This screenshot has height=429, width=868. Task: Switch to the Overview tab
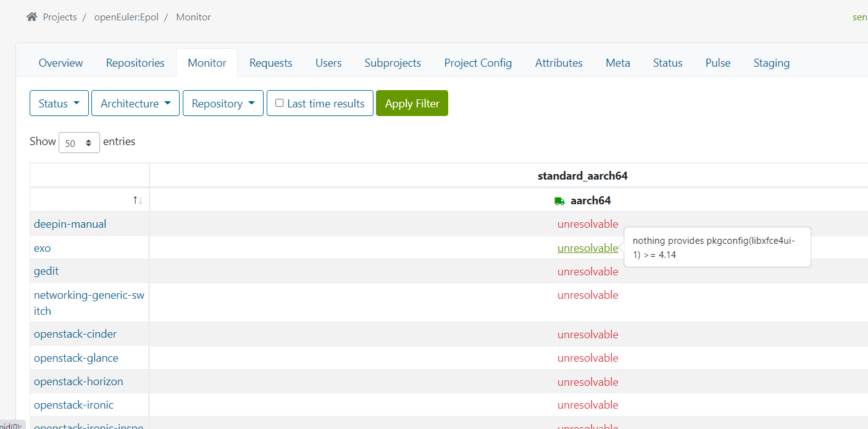click(x=61, y=63)
